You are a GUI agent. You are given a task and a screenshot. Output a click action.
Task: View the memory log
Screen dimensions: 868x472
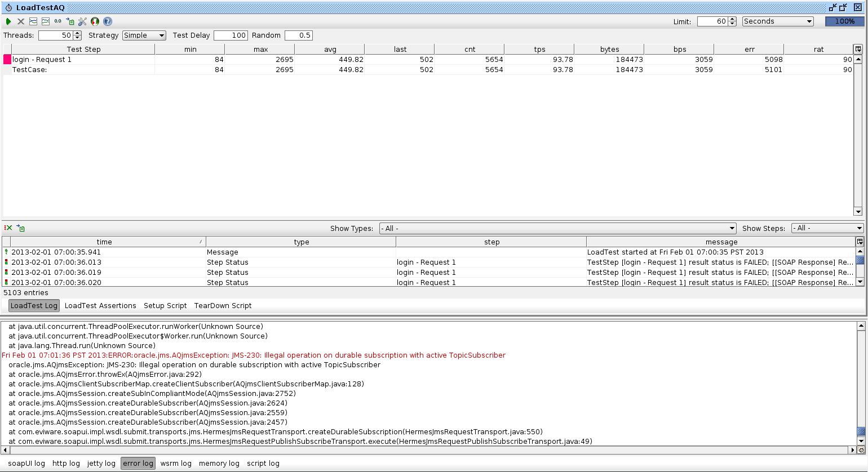coord(219,463)
